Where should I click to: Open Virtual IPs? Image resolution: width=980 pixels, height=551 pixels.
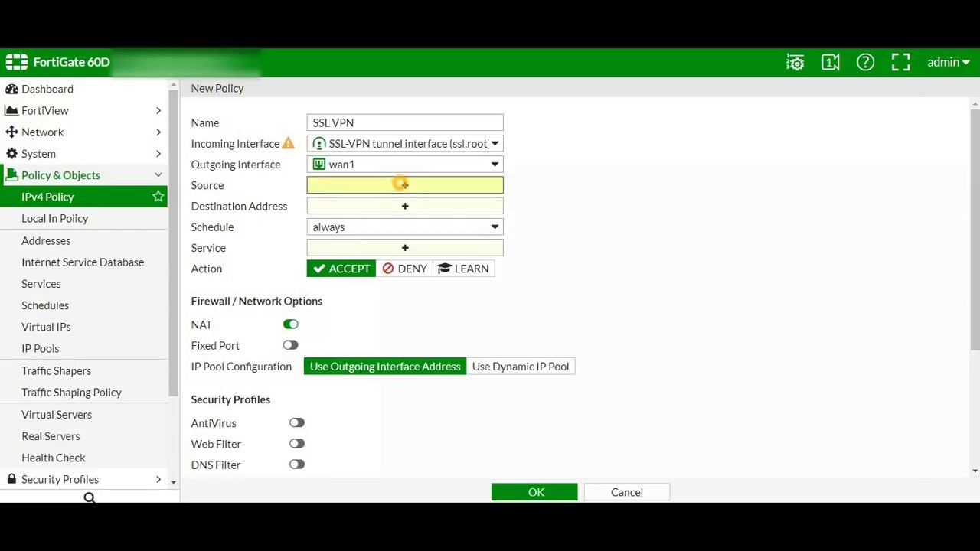coord(46,327)
